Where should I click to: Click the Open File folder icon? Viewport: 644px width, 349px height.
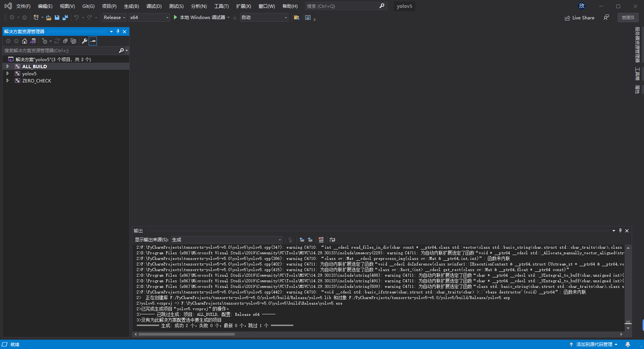48,18
